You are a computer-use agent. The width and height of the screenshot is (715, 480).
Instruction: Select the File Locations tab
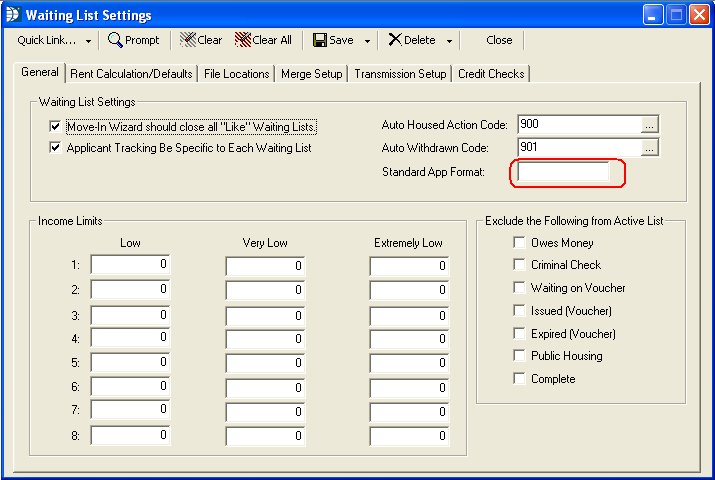point(236,74)
